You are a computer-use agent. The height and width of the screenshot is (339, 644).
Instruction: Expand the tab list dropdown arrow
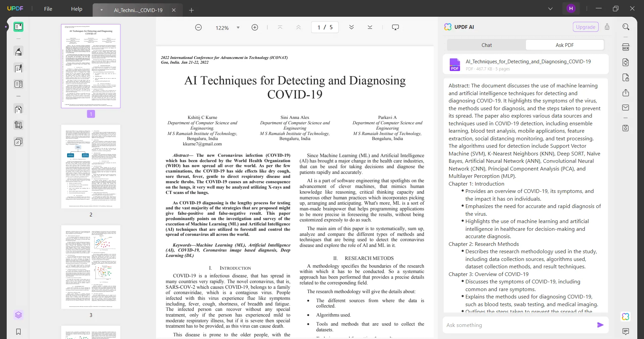pyautogui.click(x=102, y=10)
